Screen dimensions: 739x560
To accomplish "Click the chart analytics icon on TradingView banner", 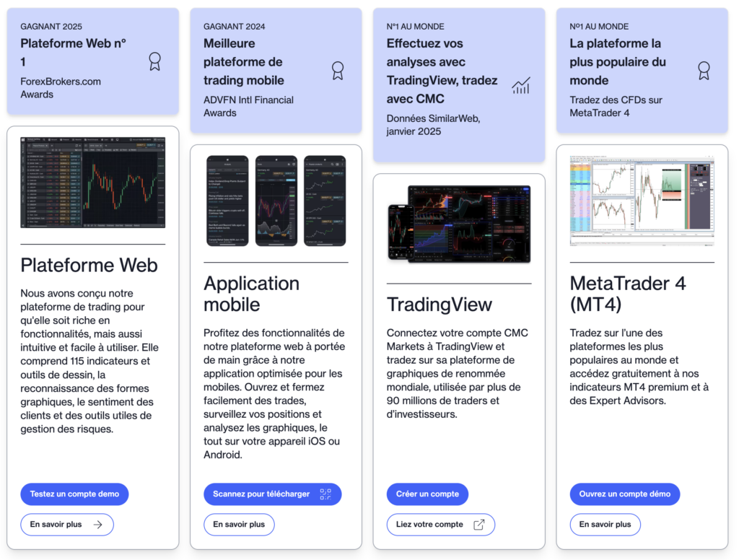I will coord(521,85).
